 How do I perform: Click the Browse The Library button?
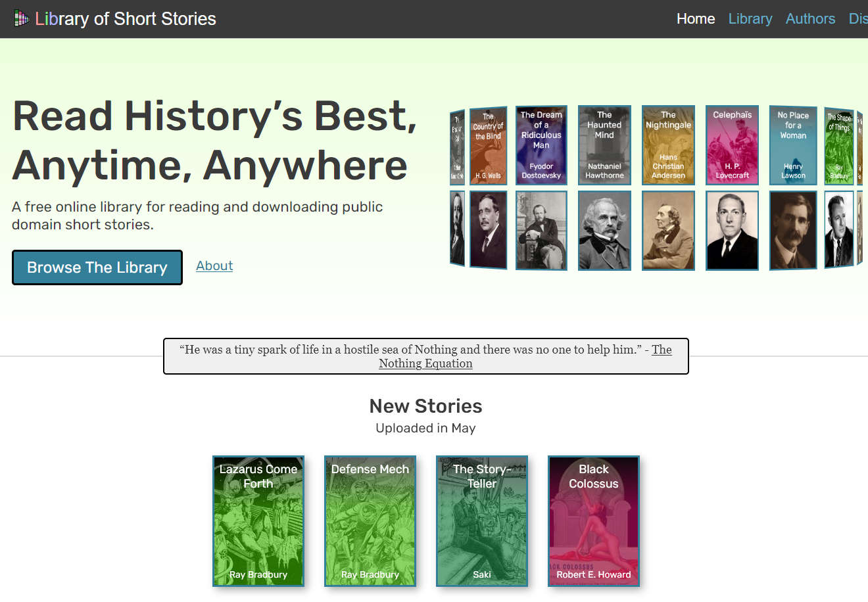click(x=97, y=267)
